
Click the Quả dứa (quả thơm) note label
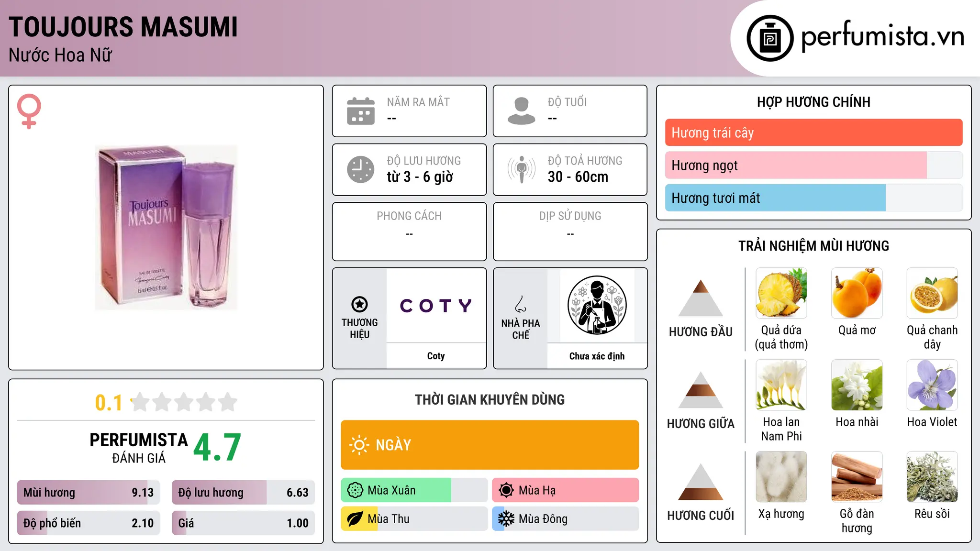tap(781, 337)
